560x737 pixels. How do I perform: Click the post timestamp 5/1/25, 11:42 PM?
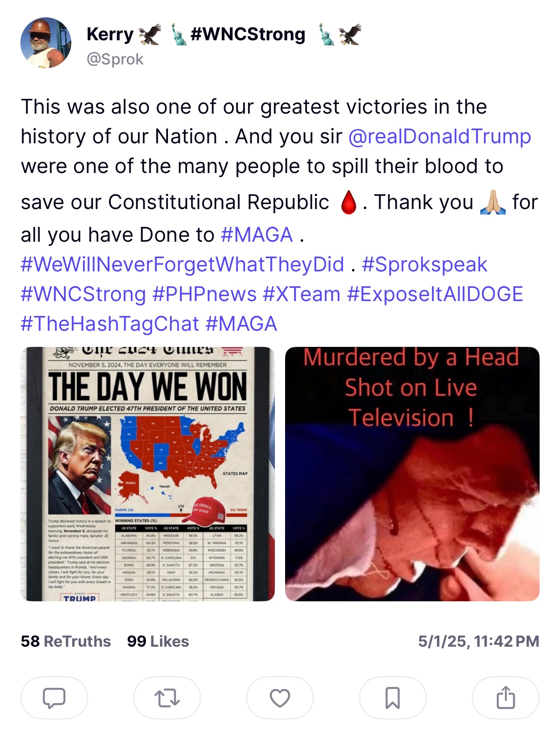tap(479, 641)
